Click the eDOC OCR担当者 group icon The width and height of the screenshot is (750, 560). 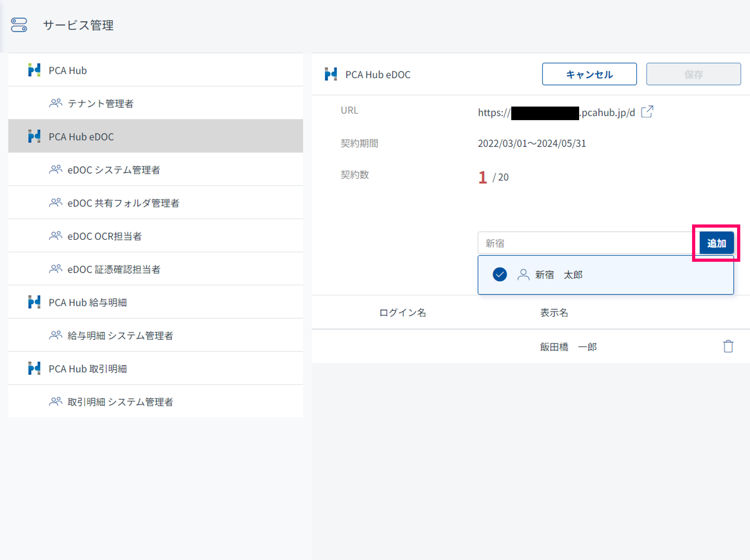click(x=56, y=236)
